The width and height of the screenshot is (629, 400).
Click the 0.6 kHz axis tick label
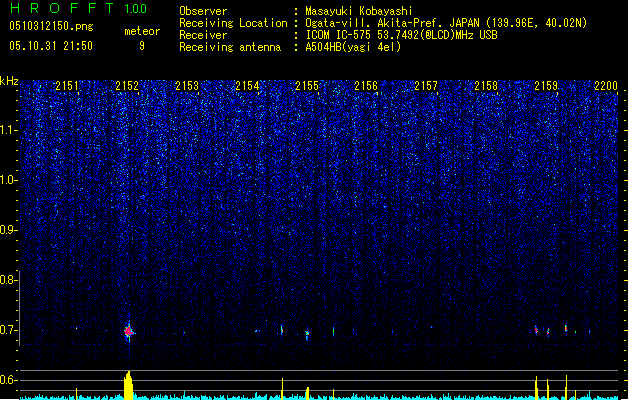pyautogui.click(x=9, y=380)
